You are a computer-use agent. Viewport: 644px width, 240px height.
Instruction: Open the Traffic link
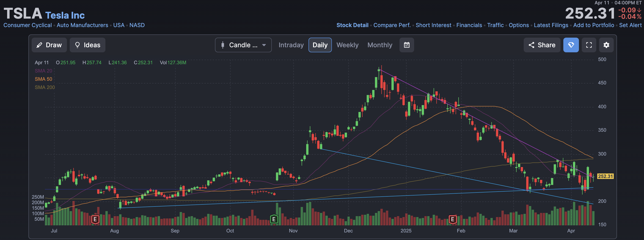[x=495, y=25]
